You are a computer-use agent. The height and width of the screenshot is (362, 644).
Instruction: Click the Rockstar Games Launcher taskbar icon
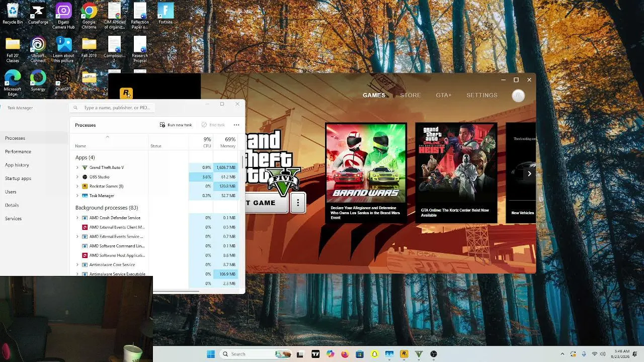point(404,354)
